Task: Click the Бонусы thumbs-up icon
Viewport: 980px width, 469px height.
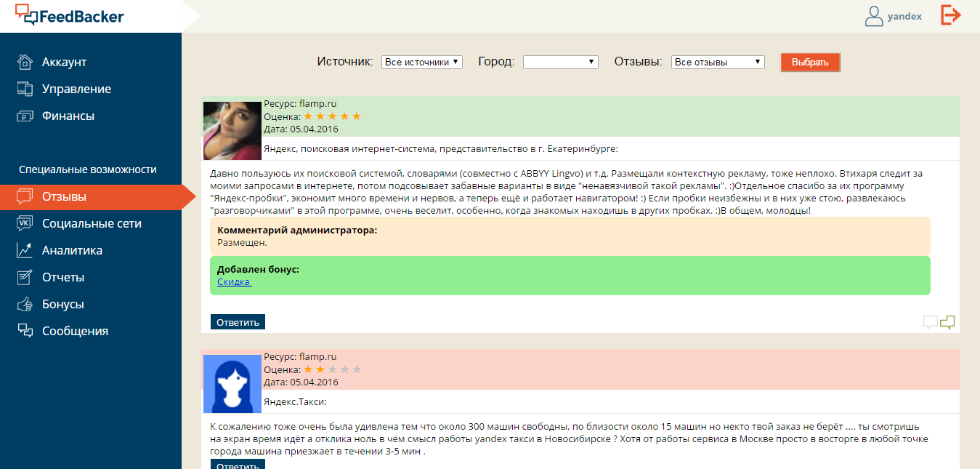Action: (25, 303)
